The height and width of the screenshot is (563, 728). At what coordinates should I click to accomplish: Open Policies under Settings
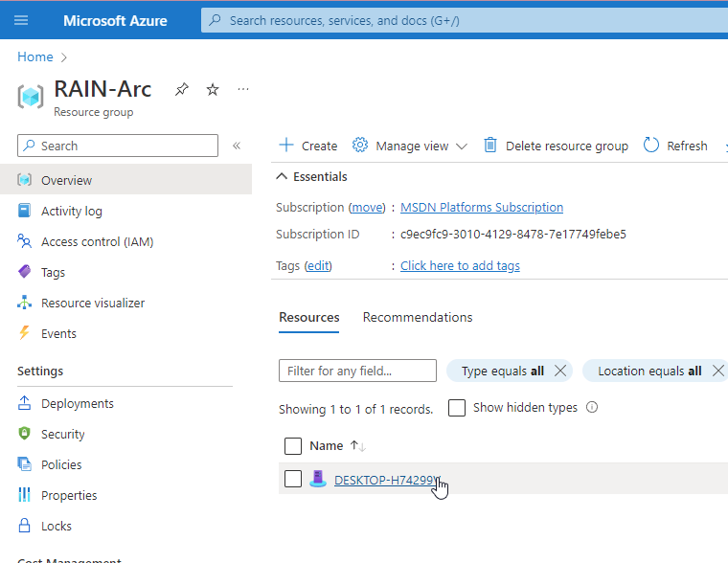click(61, 465)
